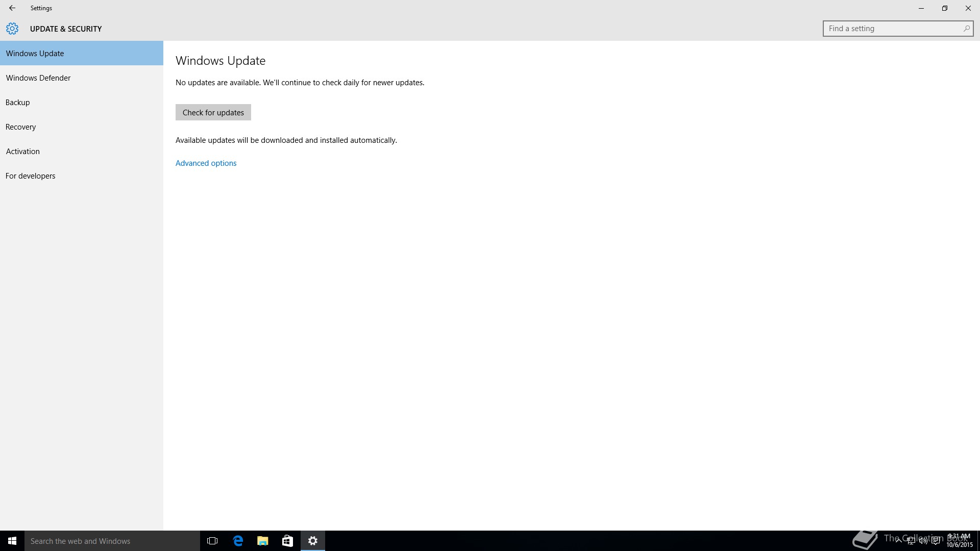Launch Microsoft Edge from the taskbar

[x=238, y=541]
